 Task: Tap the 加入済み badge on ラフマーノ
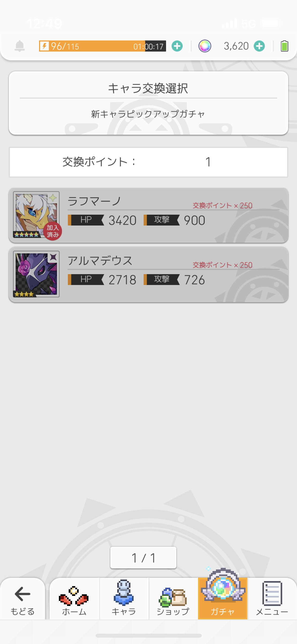pyautogui.click(x=53, y=231)
